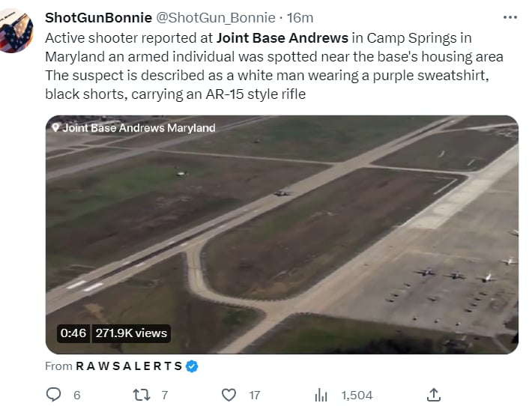Click the retweet arrows icon
The width and height of the screenshot is (532, 406).
[141, 396]
